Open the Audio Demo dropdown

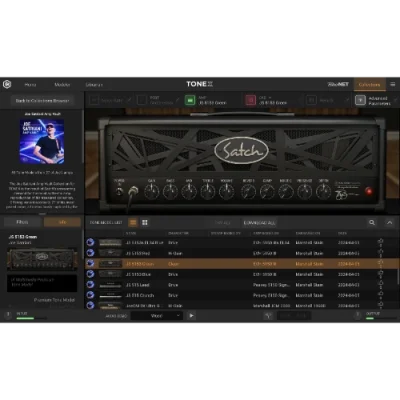[x=157, y=316]
